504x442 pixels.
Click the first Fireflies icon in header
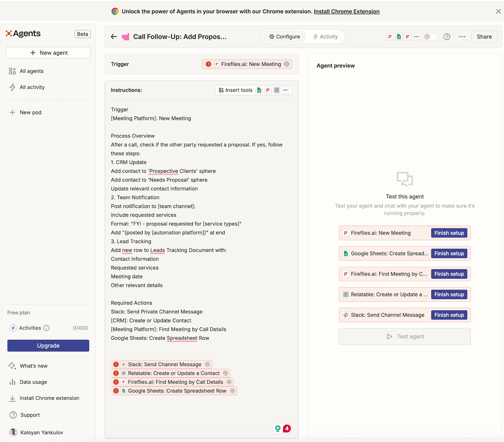(x=390, y=37)
